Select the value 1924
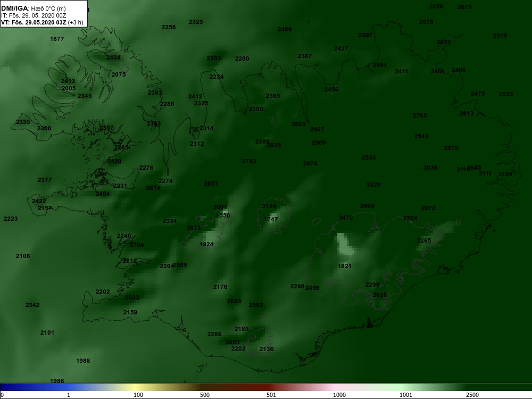Image resolution: width=532 pixels, height=399 pixels. point(206,245)
